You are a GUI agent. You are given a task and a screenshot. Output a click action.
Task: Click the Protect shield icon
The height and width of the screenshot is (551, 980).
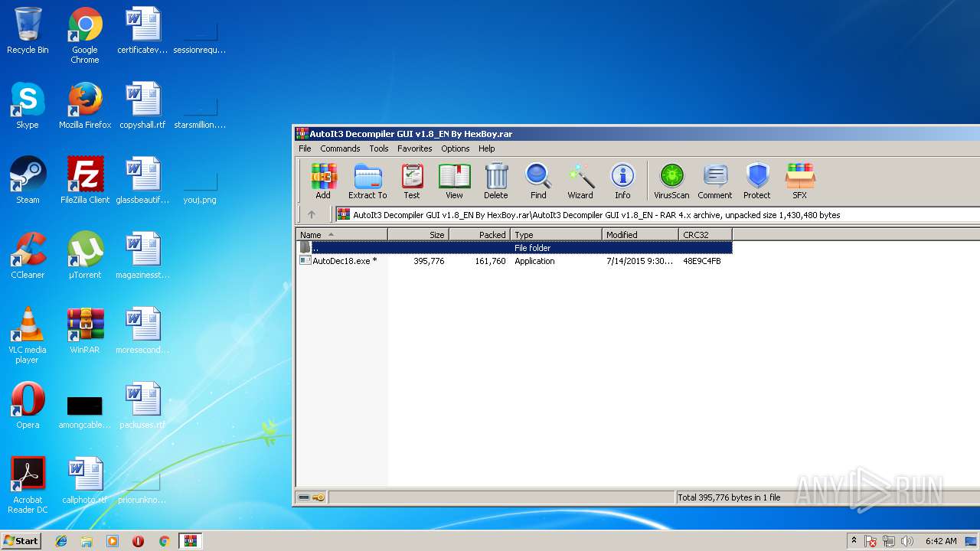[757, 181]
